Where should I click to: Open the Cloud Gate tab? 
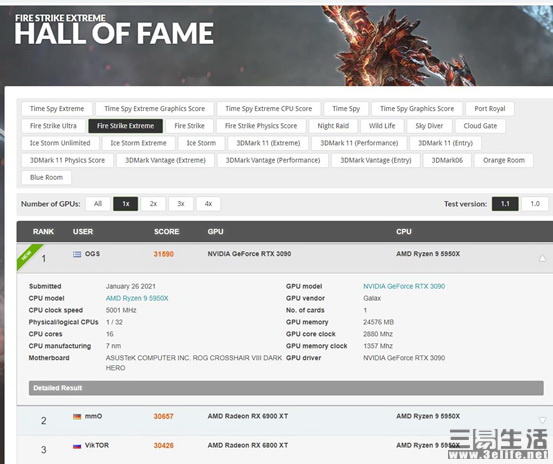tap(480, 126)
